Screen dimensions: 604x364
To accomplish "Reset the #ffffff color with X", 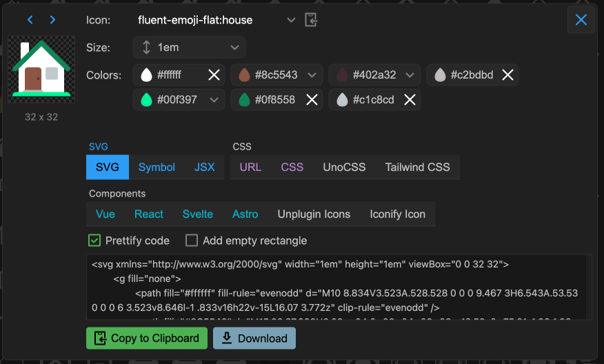I will [x=214, y=75].
